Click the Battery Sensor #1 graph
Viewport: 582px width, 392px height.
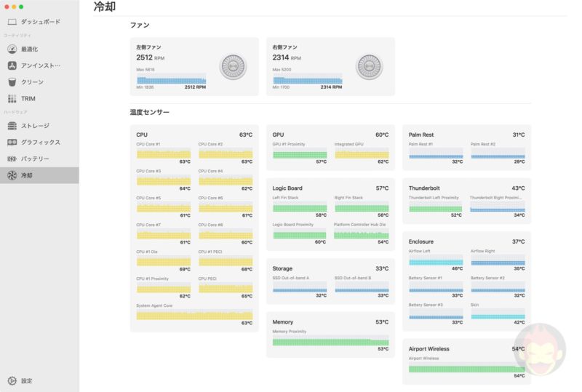click(436, 287)
